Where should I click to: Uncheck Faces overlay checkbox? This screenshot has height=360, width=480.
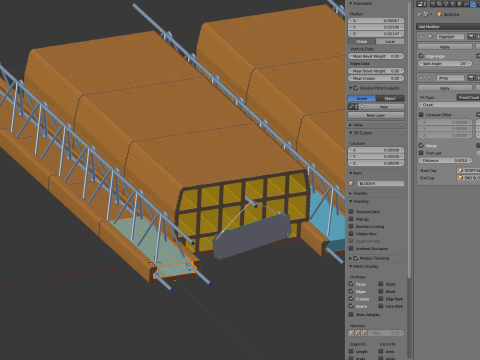click(351, 284)
